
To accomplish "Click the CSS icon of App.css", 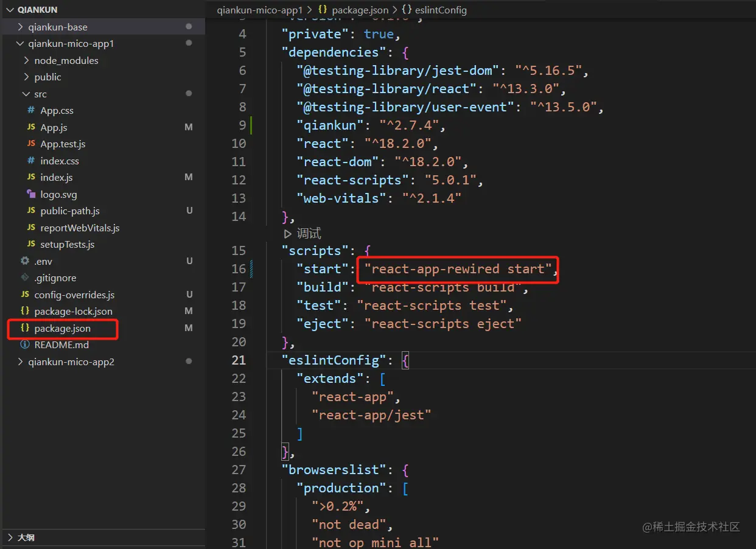I will [31, 111].
